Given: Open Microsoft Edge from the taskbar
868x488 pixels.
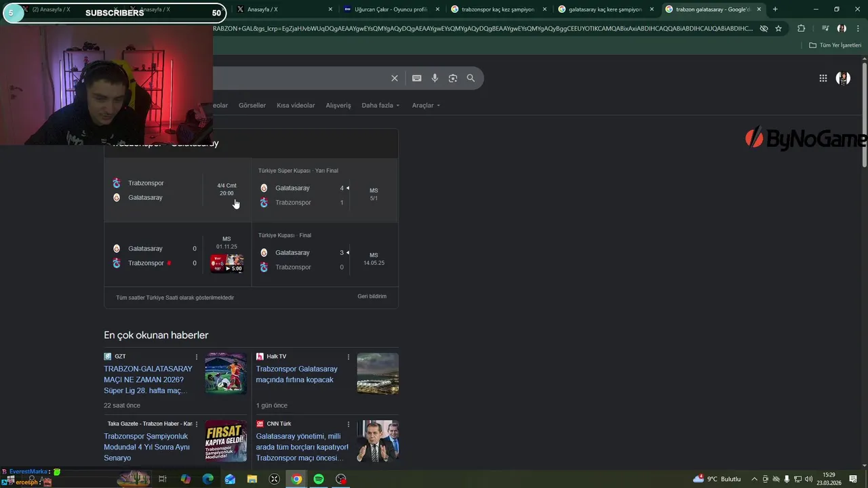Looking at the screenshot, I should [x=208, y=479].
